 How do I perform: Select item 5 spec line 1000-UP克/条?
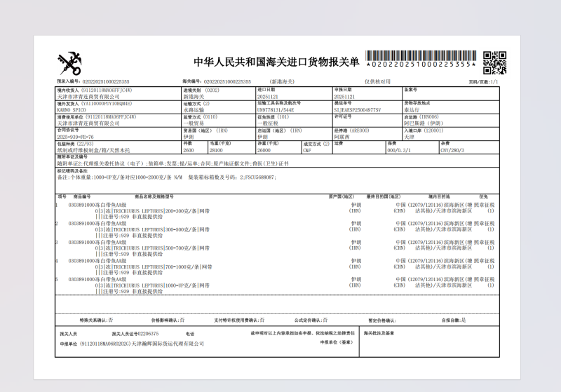pyautogui.click(x=152, y=285)
